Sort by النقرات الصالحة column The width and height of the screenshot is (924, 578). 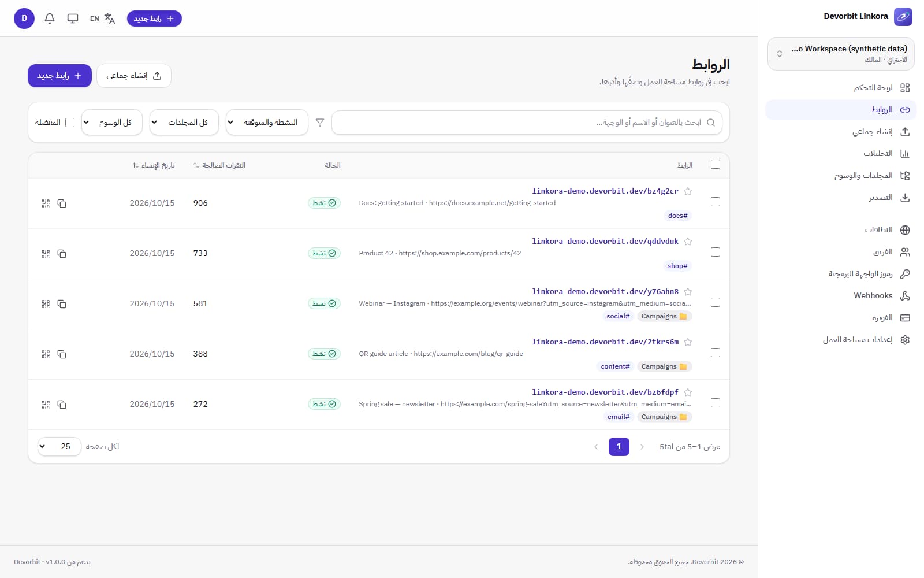point(219,165)
